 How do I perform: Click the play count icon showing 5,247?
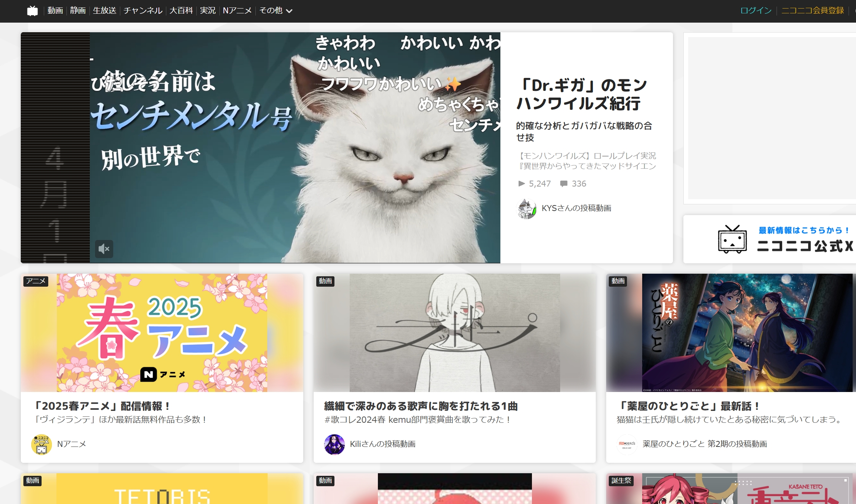point(521,184)
